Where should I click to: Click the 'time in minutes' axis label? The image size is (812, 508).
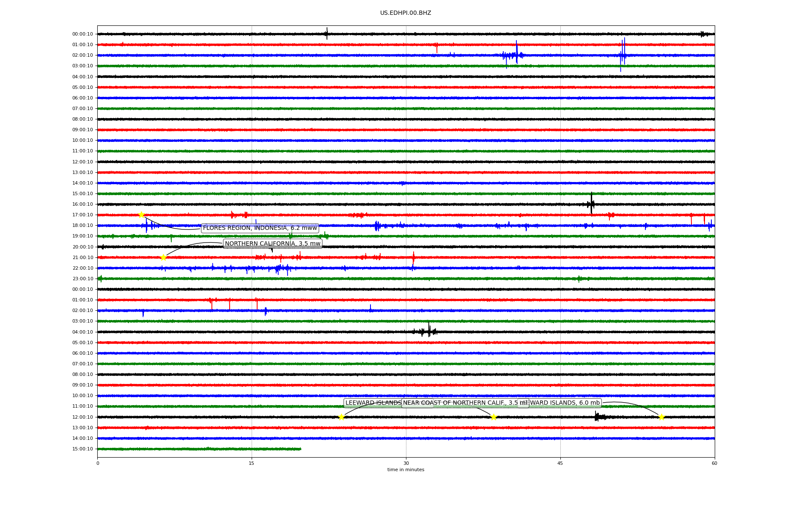405,470
